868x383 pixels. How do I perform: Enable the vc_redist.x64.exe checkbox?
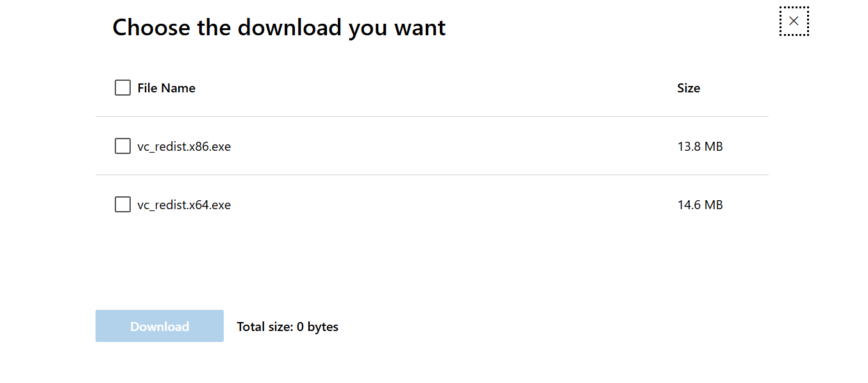tap(122, 205)
